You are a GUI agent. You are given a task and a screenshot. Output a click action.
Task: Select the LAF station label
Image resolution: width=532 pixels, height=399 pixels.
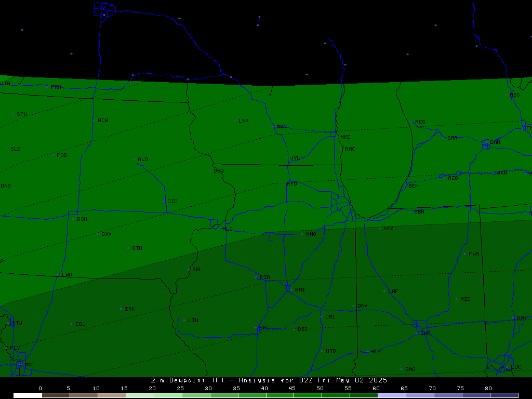click(393, 291)
